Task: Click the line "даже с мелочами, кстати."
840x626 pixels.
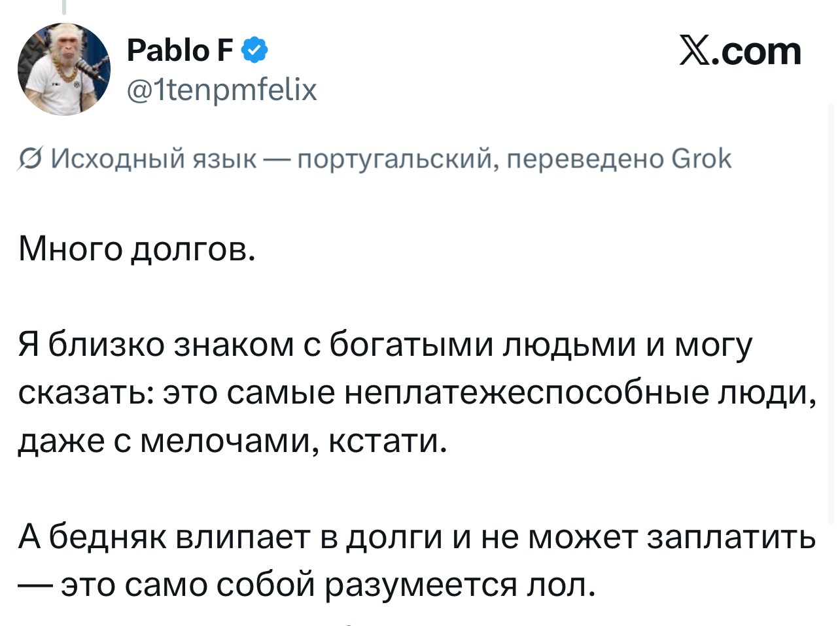Action: (x=233, y=440)
